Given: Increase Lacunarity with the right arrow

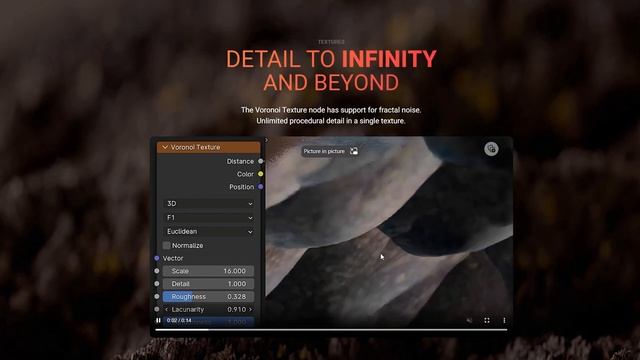Looking at the screenshot, I should 250,309.
